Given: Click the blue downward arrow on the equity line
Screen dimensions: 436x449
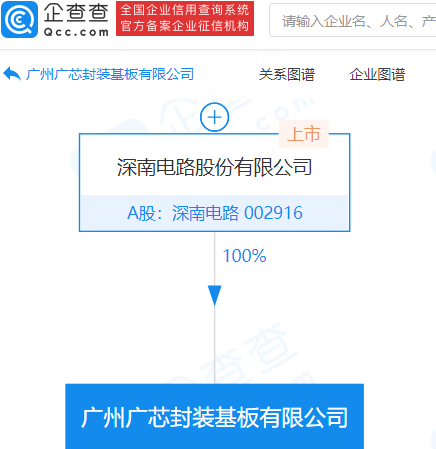Looking at the screenshot, I should click(x=215, y=296).
